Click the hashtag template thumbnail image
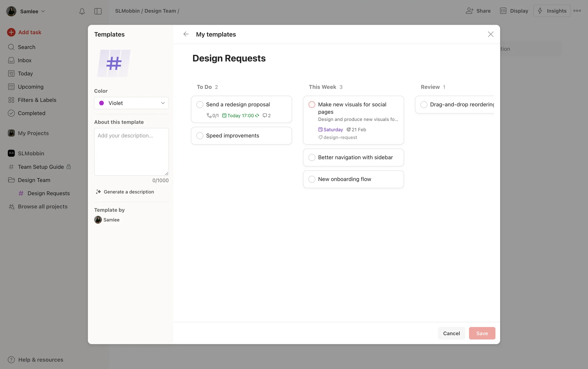Image resolution: width=588 pixels, height=369 pixels. (114, 63)
